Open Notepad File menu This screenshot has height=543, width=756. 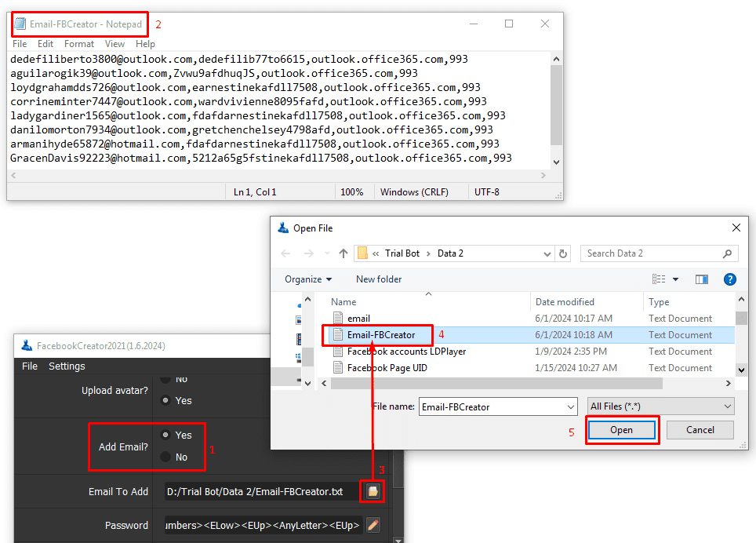(20, 44)
